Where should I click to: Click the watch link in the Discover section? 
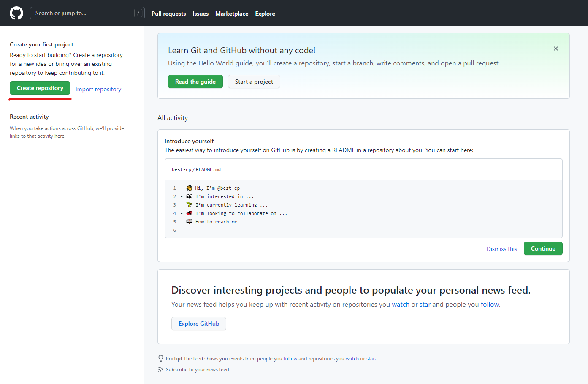(401, 304)
